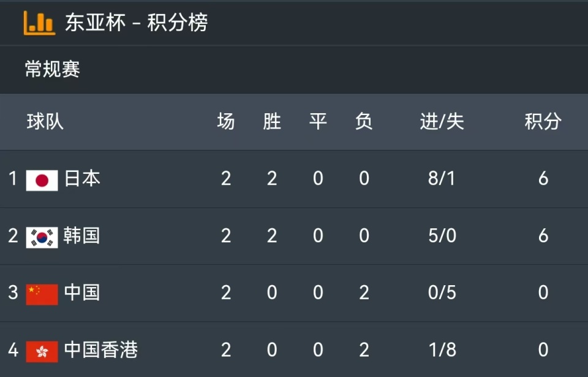Open team 韩国 details
This screenshot has width=588, height=377.
(x=81, y=236)
